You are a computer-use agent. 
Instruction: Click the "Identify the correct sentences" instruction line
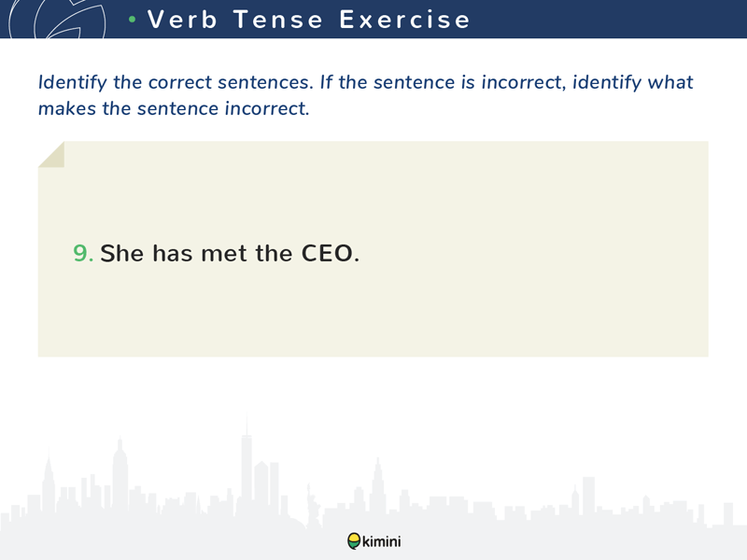click(x=365, y=82)
